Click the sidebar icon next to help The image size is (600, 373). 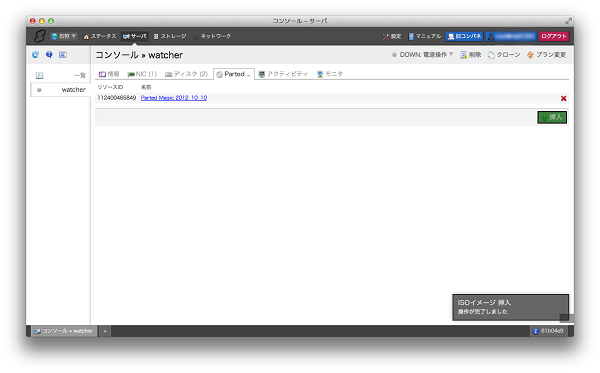point(63,55)
